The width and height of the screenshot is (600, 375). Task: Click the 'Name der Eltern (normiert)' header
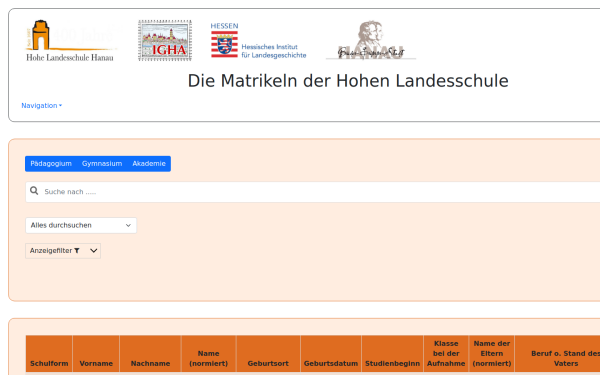coord(492,354)
